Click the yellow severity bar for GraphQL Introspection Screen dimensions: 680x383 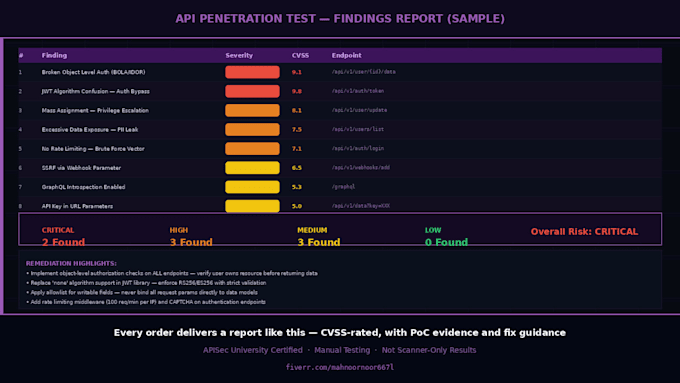click(252, 187)
